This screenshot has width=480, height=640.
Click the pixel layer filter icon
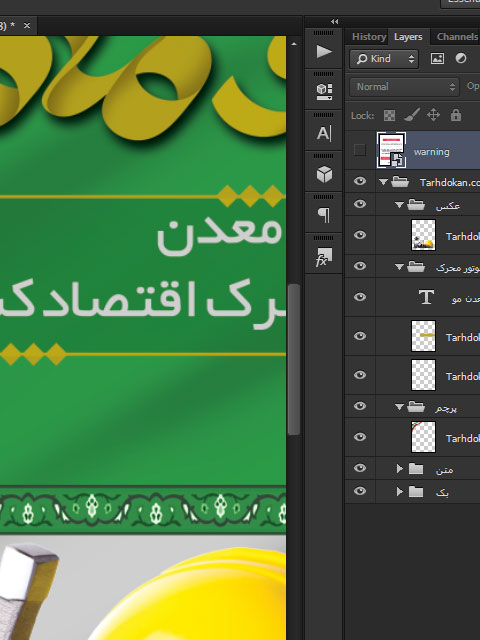[x=437, y=59]
